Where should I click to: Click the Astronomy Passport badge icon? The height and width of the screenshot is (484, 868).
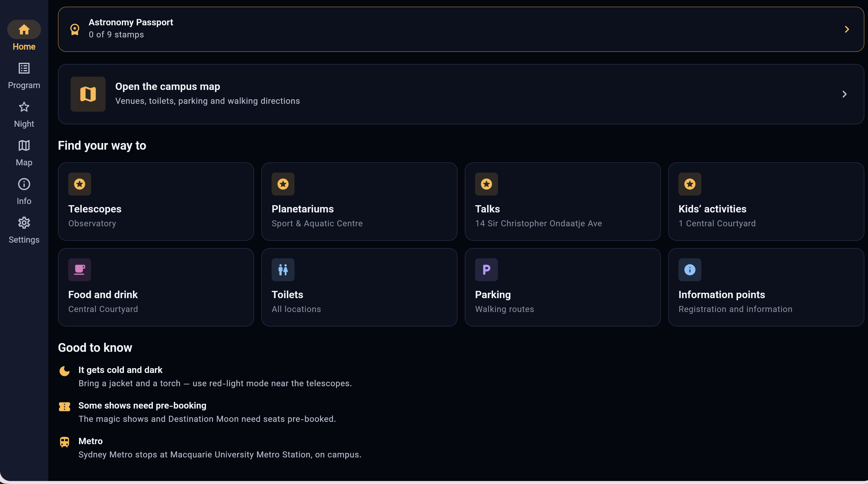click(x=74, y=29)
